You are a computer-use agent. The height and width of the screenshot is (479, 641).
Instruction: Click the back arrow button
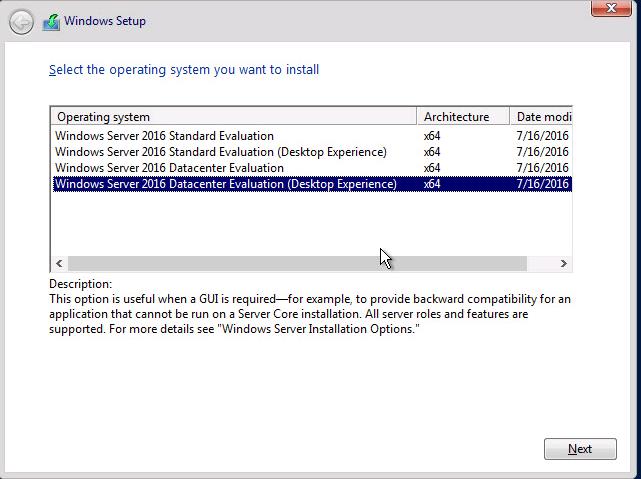click(21, 21)
